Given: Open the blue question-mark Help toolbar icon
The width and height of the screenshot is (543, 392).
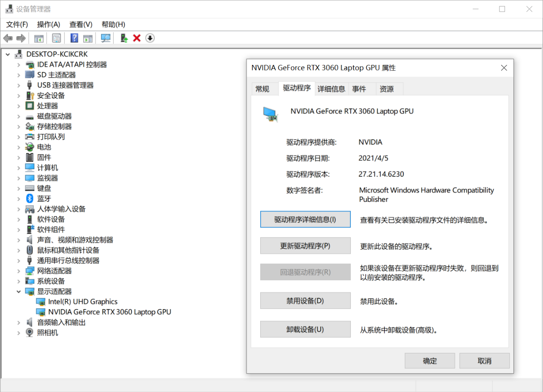Looking at the screenshot, I should click(74, 38).
